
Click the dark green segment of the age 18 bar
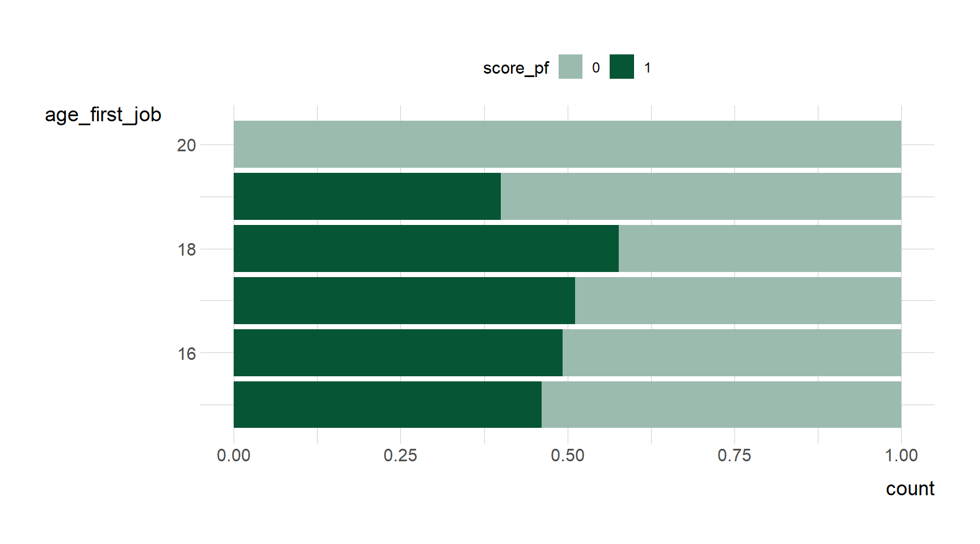pyautogui.click(x=425, y=248)
